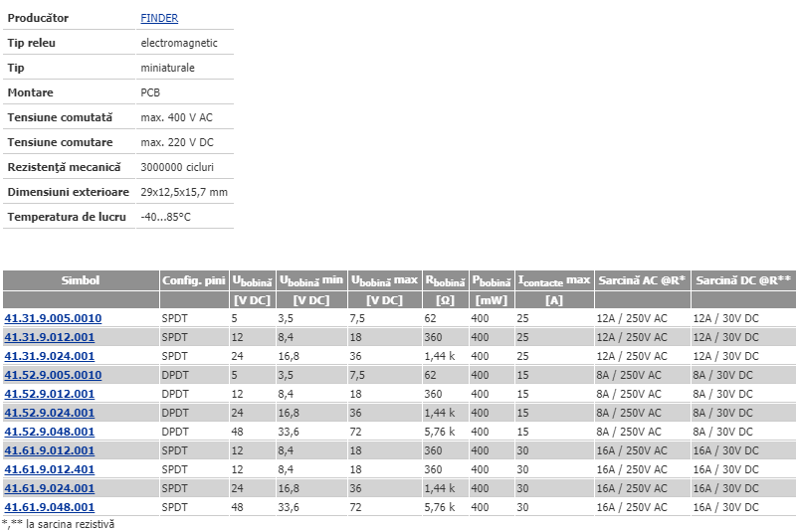Open product 41.52.9.012.001

tap(49, 394)
